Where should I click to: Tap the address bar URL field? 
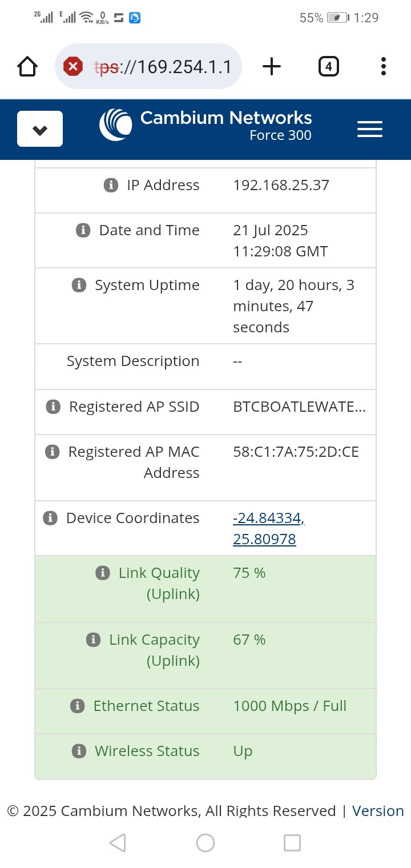(x=163, y=67)
